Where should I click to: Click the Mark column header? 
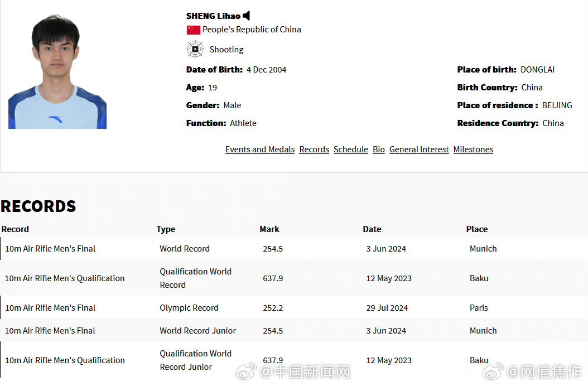(x=269, y=229)
